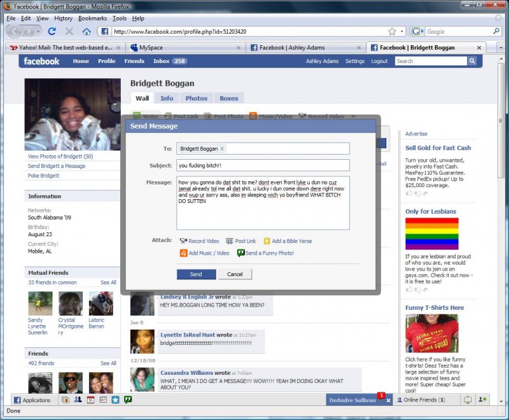Image resolution: width=509 pixels, height=420 pixels.
Task: Click the URL address bar
Action: (248, 31)
